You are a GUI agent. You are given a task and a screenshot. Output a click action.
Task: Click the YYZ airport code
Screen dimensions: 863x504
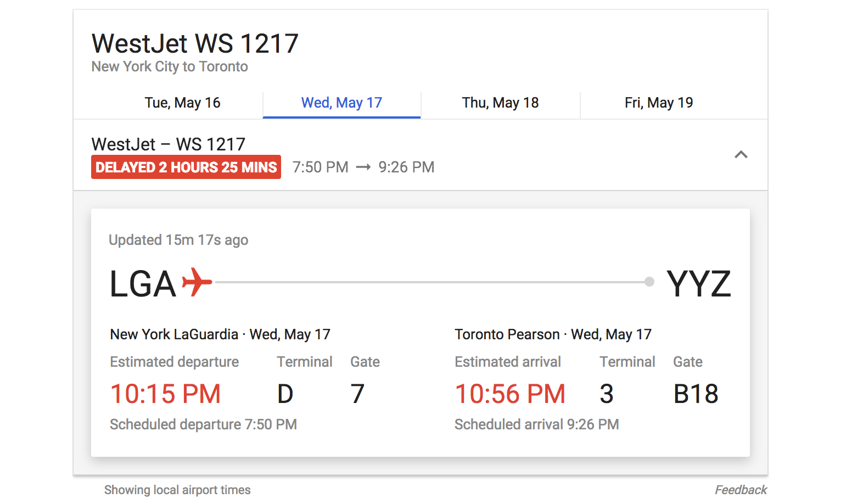(698, 284)
